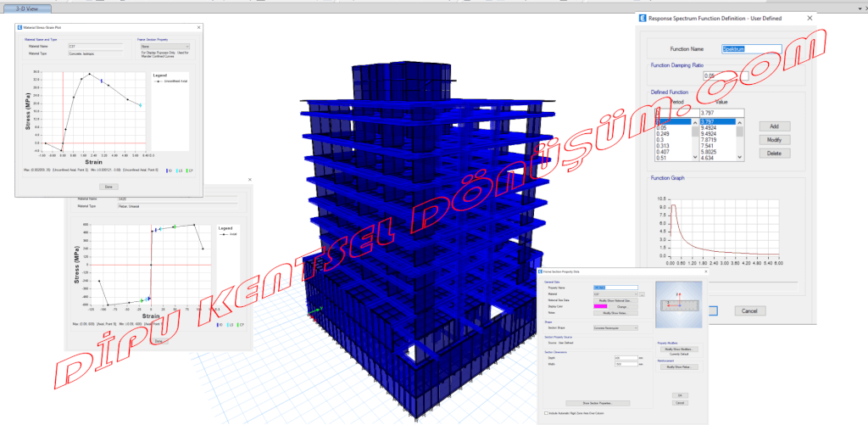The height and width of the screenshot is (425, 868).
Task: Click the Material Stress-Strain Plot title icon
Action: (x=20, y=28)
